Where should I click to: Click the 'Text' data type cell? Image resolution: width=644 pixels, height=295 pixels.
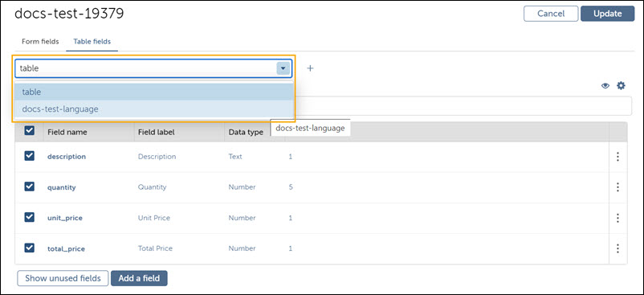(x=235, y=157)
